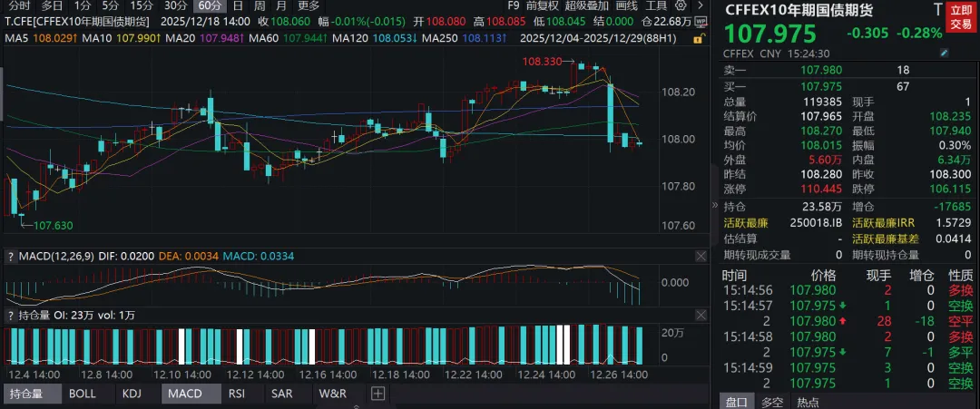Open the 前复权 adjustment dropdown
The image size is (980, 409).
click(542, 5)
